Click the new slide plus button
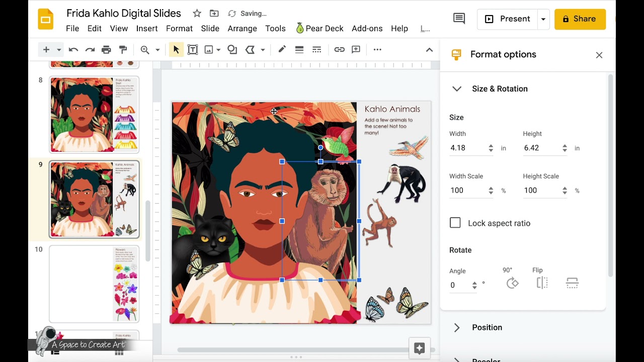Screen dimensions: 644x362 pos(46,49)
